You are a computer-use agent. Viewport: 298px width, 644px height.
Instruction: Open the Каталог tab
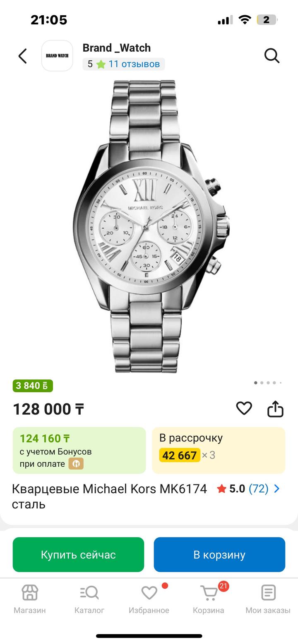click(x=89, y=599)
